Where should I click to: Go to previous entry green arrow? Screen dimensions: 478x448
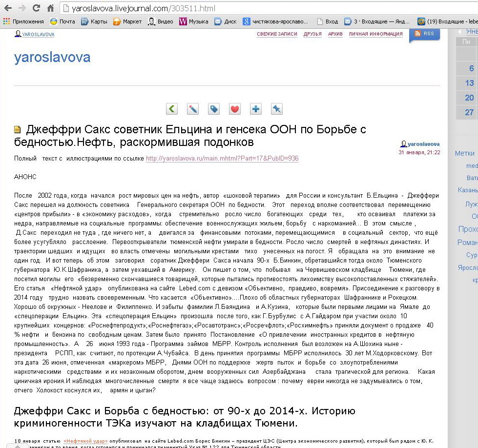pyautogui.click(x=172, y=109)
